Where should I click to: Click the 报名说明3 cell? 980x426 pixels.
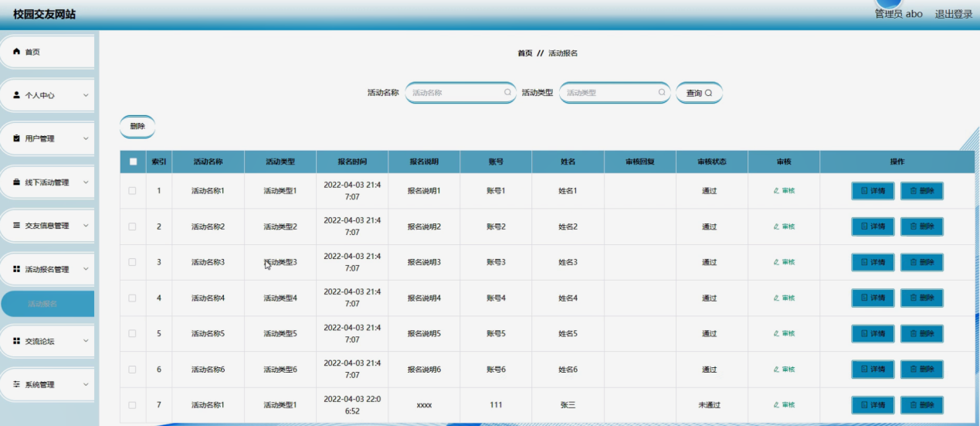(424, 262)
